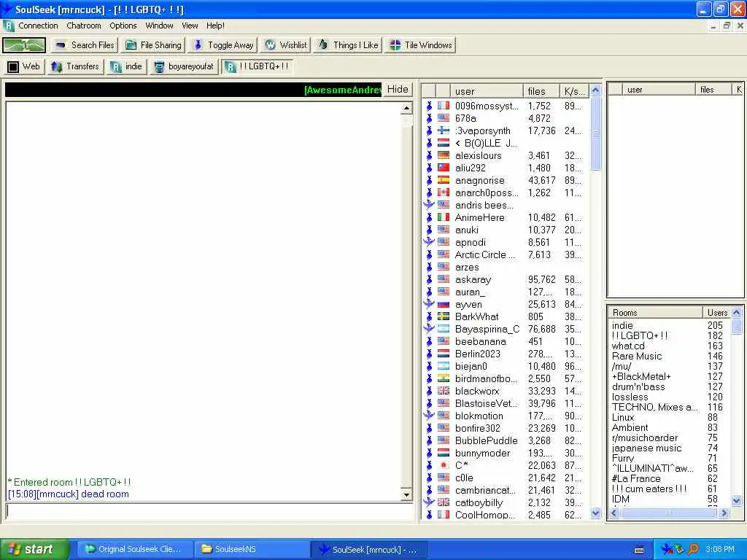Click the keyboard tray icon
Screen dimensions: 747x560
(639, 550)
